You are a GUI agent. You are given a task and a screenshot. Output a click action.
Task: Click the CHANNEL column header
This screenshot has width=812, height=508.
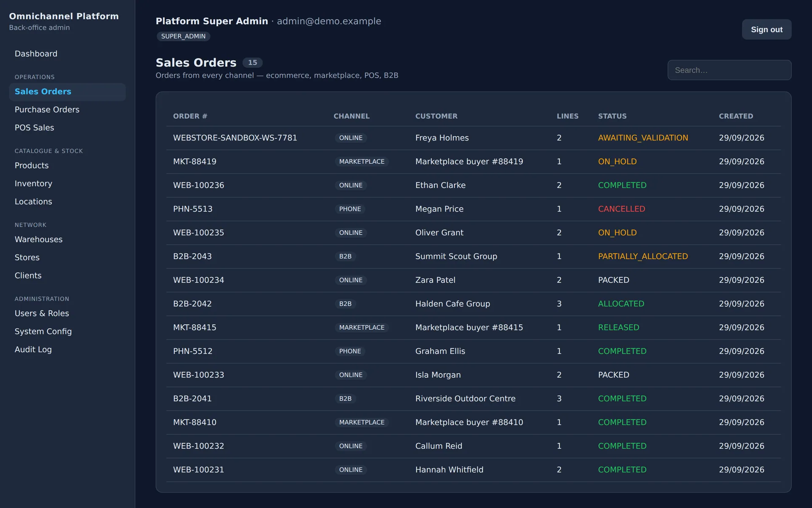[x=351, y=116]
